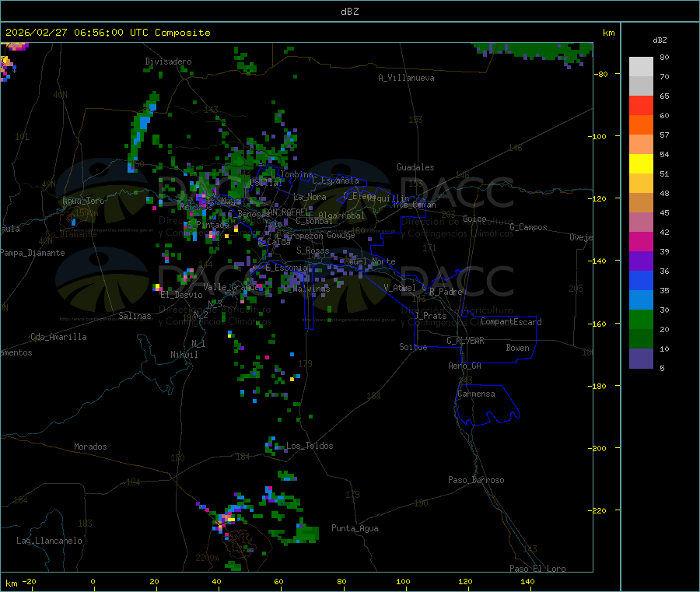Viewport: 700px width, 592px height.
Task: Click the Lag.Llancanelo label
Action: pos(50,541)
